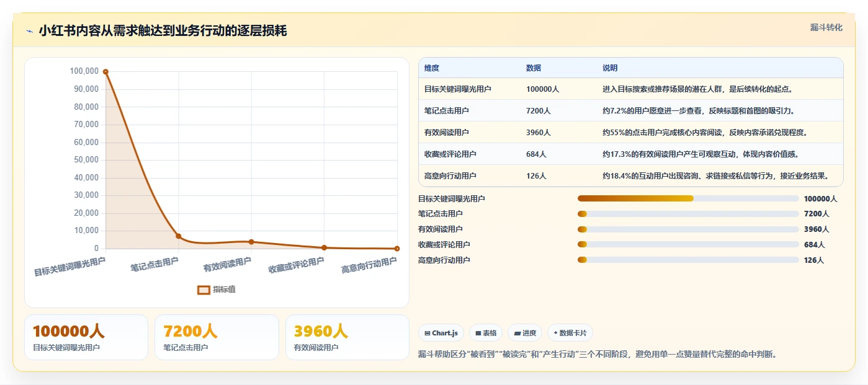868x385 pixels.
Task: Click the funnel icon before the page title
Action: pos(29,31)
